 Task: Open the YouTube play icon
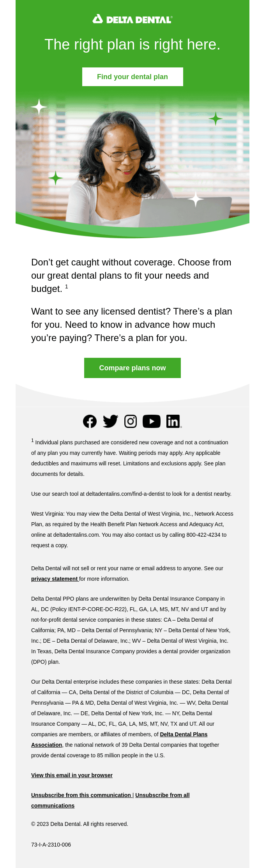point(152,421)
